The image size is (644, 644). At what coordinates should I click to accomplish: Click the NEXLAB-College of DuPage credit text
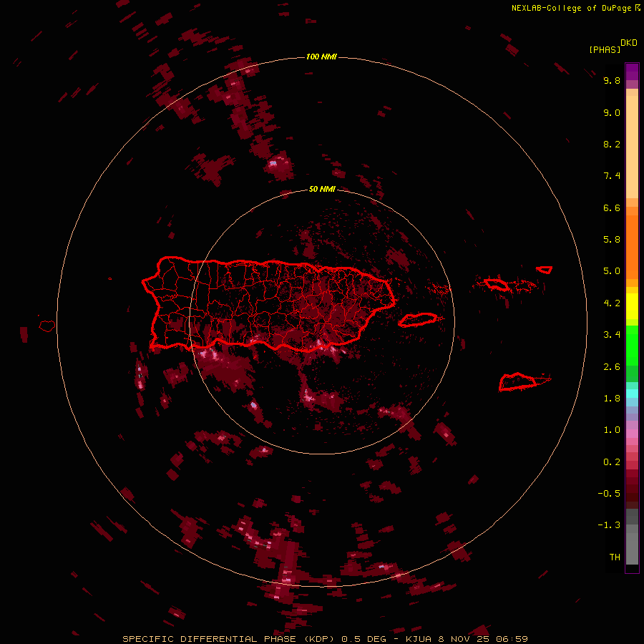[576, 8]
